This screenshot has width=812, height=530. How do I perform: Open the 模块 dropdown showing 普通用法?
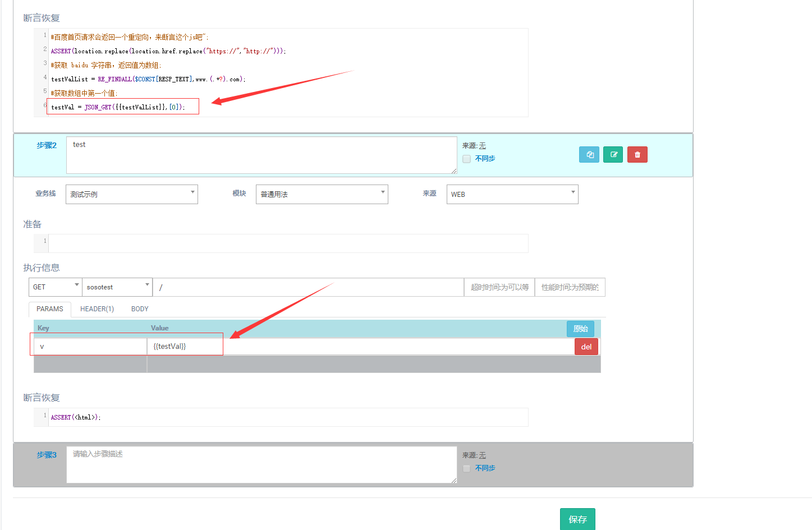[x=322, y=194]
